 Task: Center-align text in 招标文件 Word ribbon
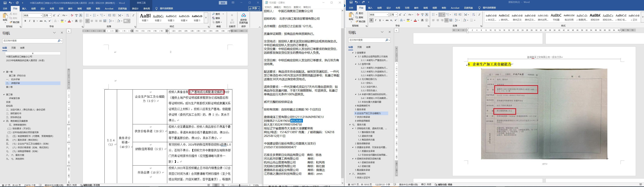[92, 21]
